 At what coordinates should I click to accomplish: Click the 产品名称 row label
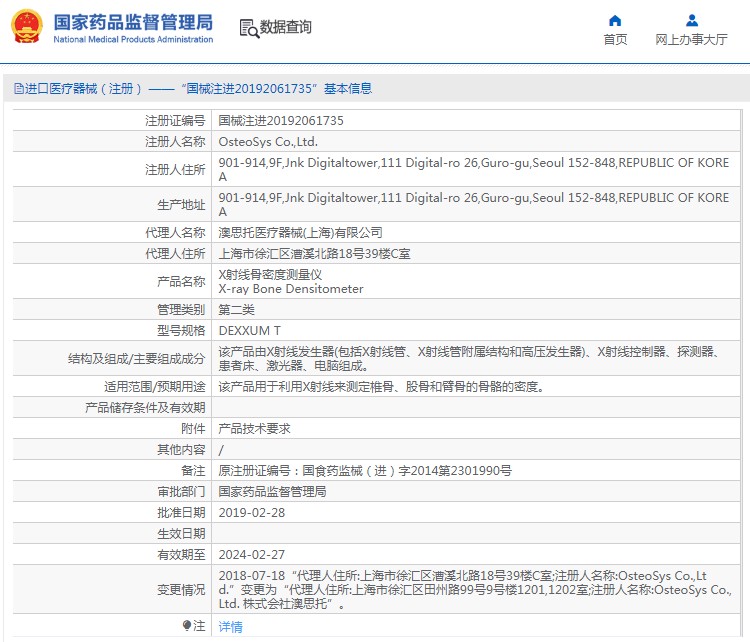point(181,281)
